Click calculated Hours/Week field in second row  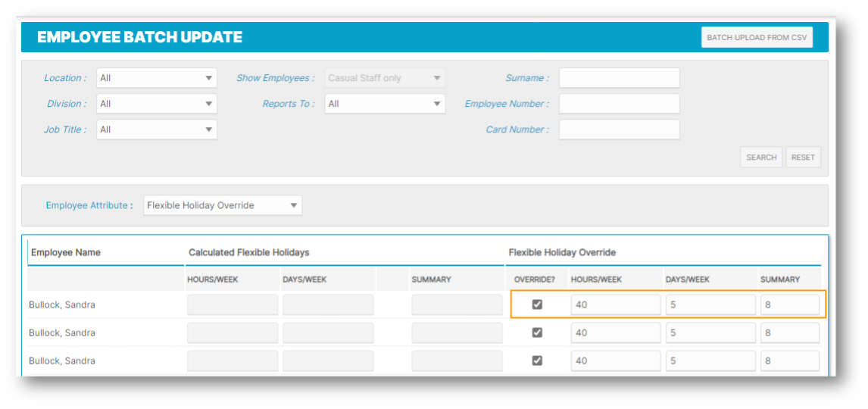[233, 333]
